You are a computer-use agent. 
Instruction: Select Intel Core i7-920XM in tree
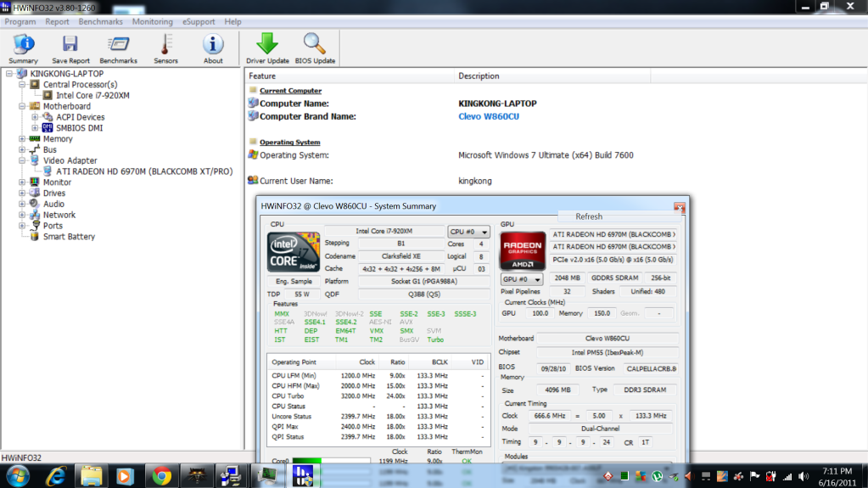tap(92, 96)
